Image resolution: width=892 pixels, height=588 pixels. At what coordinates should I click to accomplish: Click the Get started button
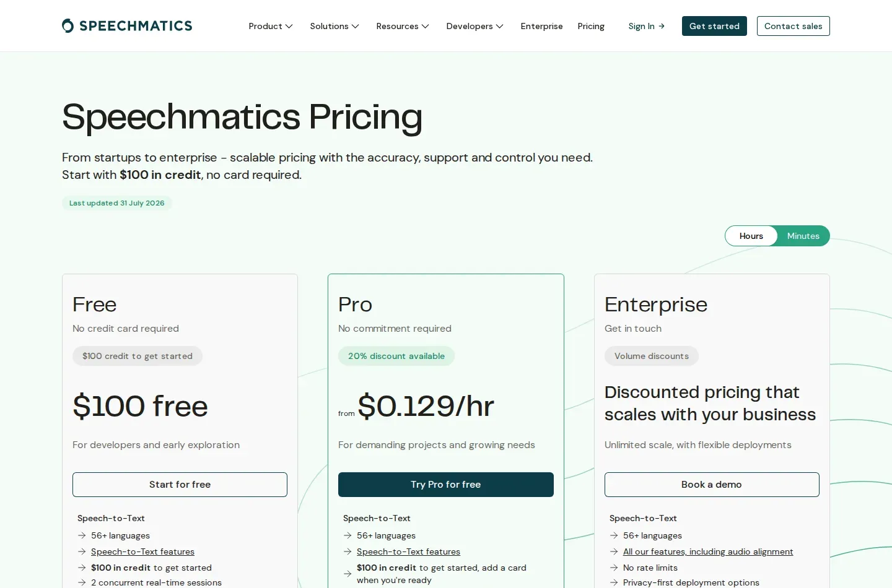click(714, 26)
